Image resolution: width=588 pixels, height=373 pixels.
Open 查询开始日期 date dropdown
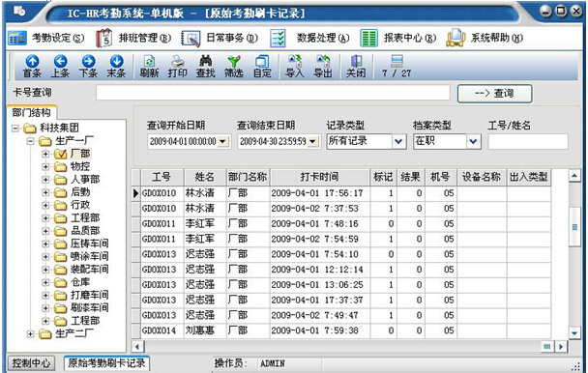click(x=222, y=141)
